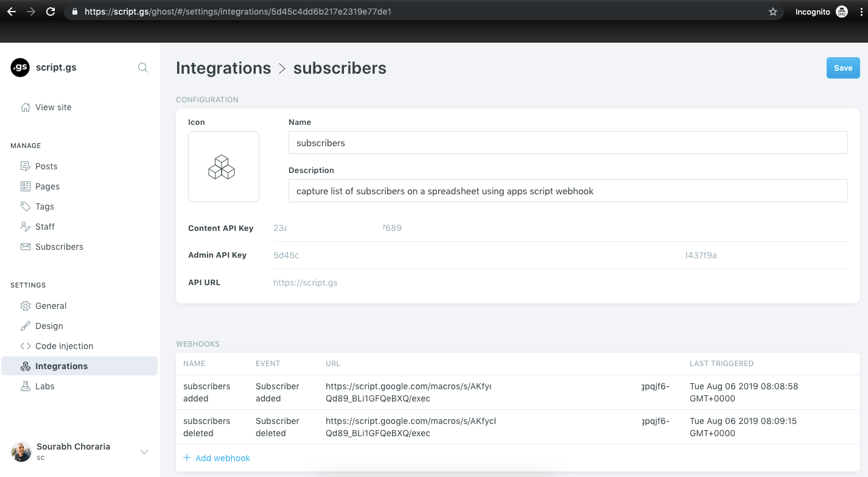Bookmark this page with the star icon
Image resolution: width=868 pixels, height=477 pixels.
(x=773, y=12)
